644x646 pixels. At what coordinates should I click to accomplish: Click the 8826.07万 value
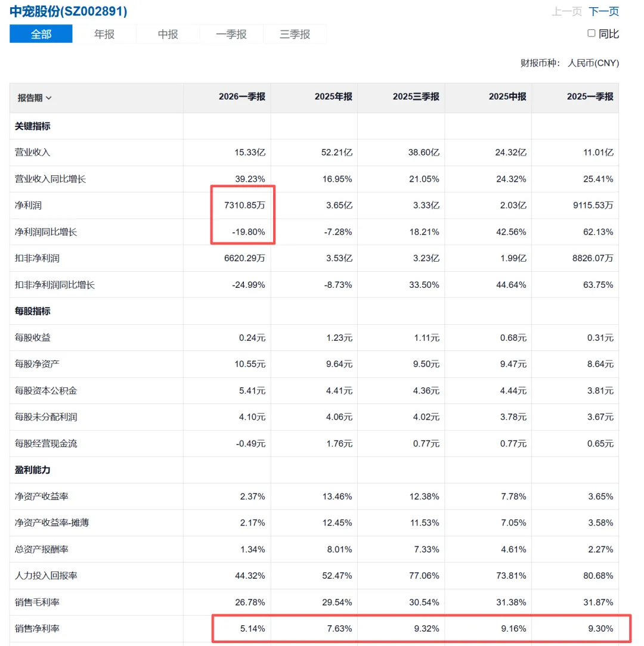click(x=593, y=258)
